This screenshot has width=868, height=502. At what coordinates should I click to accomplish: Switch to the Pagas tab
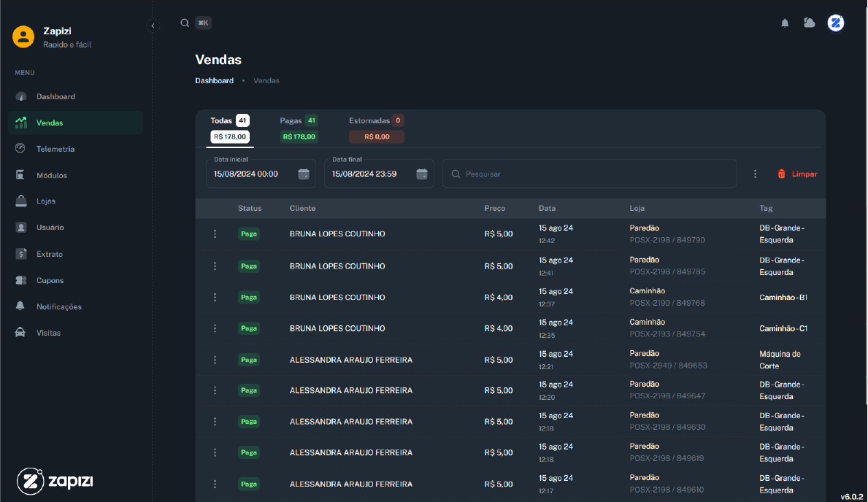coord(299,129)
